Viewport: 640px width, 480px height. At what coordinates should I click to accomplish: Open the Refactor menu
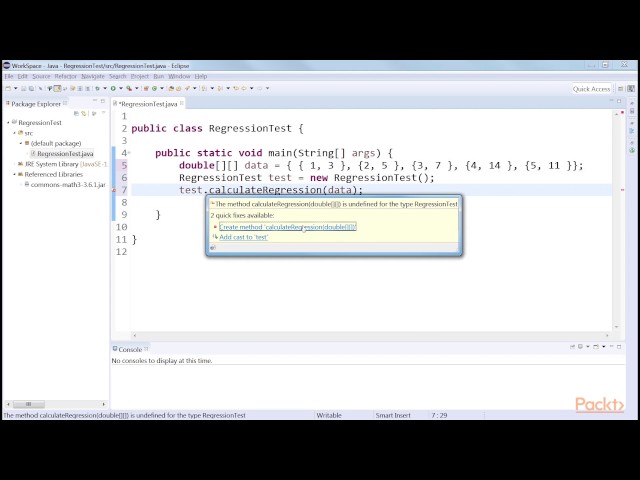click(x=65, y=76)
